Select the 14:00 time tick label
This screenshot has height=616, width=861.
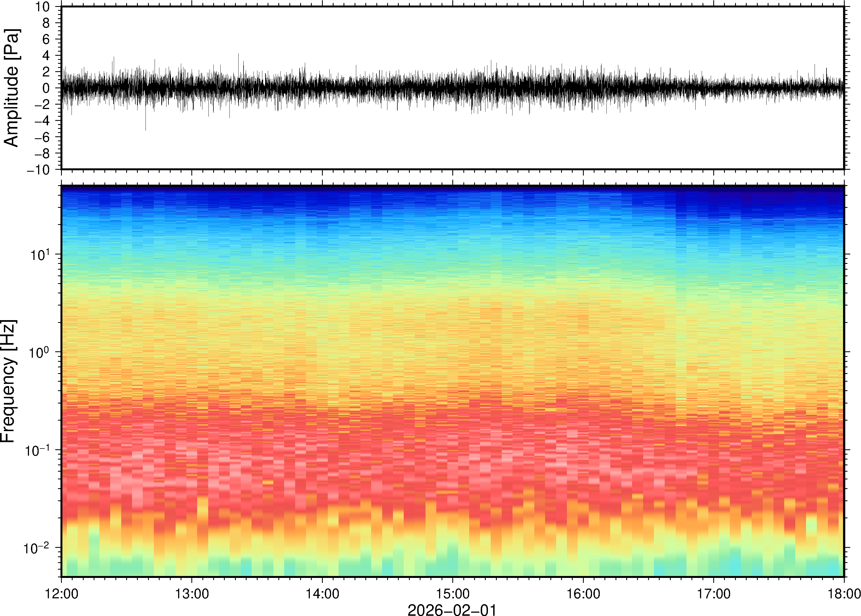tap(322, 594)
